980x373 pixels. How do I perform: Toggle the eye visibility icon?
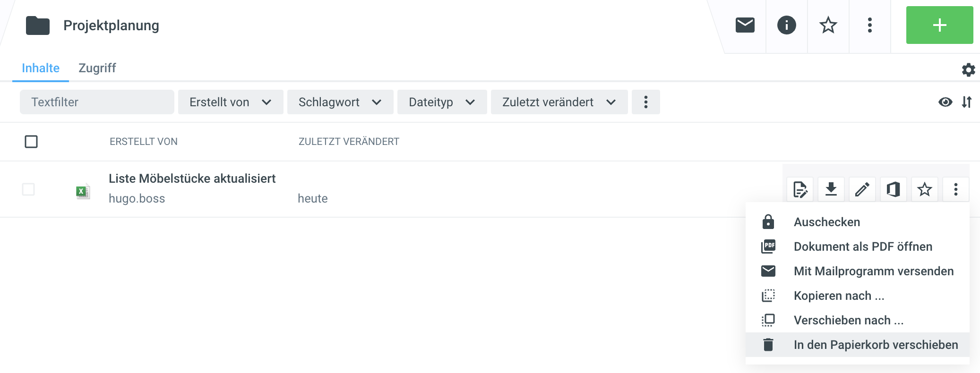pos(945,102)
